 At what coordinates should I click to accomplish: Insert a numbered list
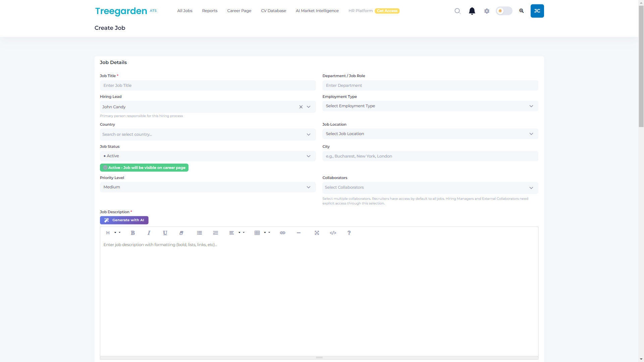pos(216,233)
